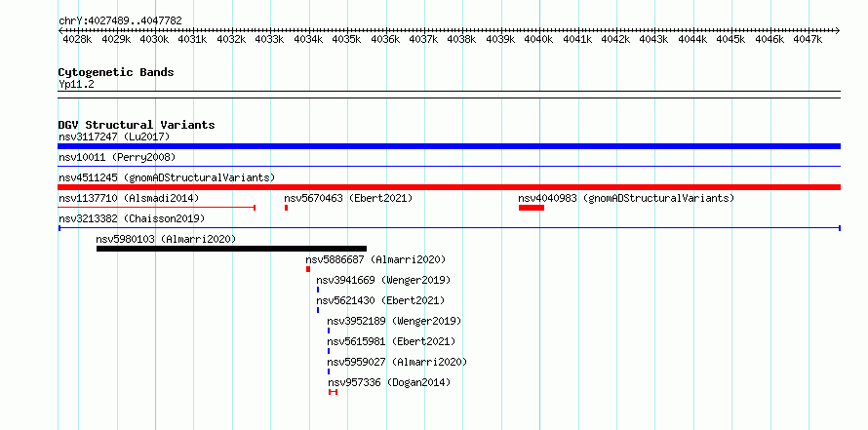Screen dimensions: 868x430
Task: Click blue marker under nsv5959027
Action: [x=329, y=371]
